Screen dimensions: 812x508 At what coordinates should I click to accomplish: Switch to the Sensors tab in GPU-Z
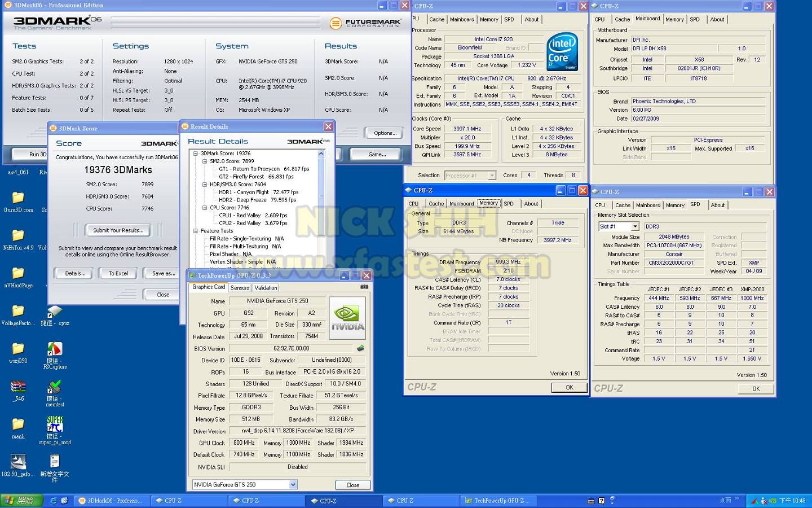coord(240,288)
